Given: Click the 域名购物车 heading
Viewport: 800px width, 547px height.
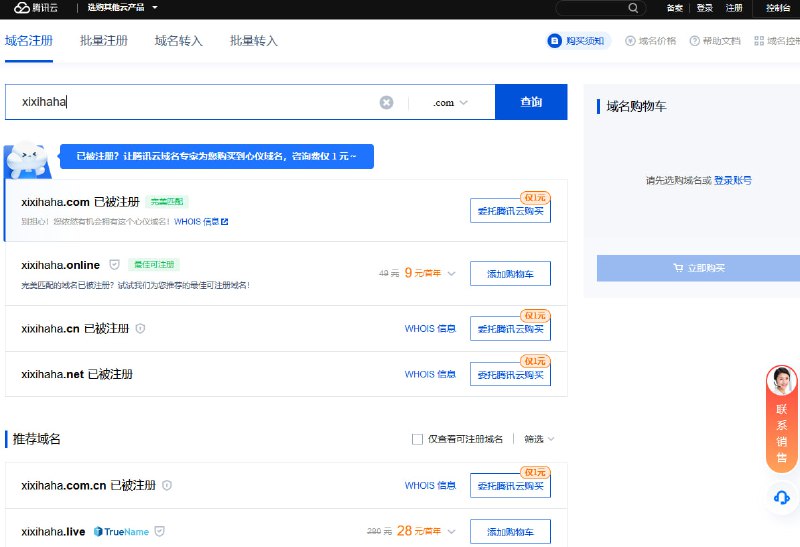Looking at the screenshot, I should 636,106.
